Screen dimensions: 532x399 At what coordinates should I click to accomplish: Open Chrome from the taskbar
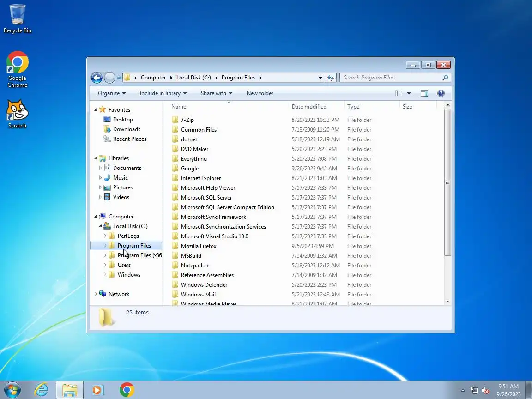[127, 390]
